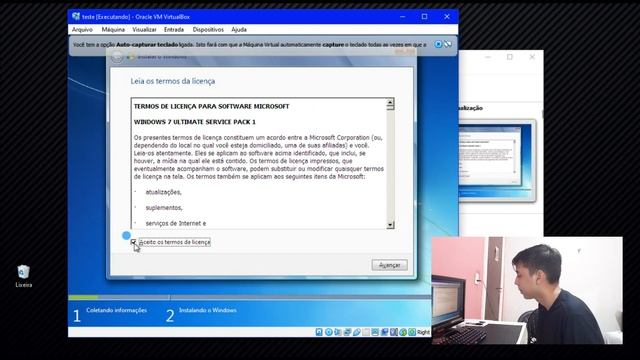Click the 'suplementos,' list item
The width and height of the screenshot is (640, 360).
pos(164,208)
